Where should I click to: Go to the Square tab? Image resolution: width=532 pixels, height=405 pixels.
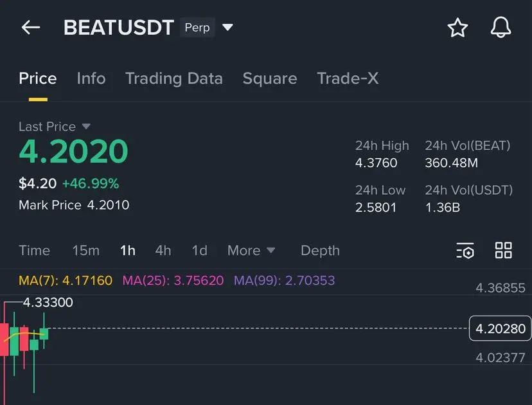[269, 78]
